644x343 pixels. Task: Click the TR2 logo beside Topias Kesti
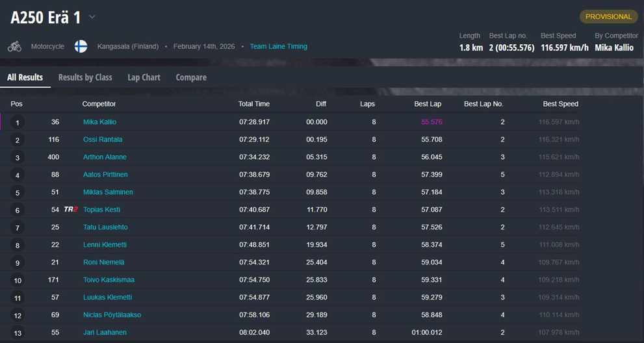pos(71,210)
